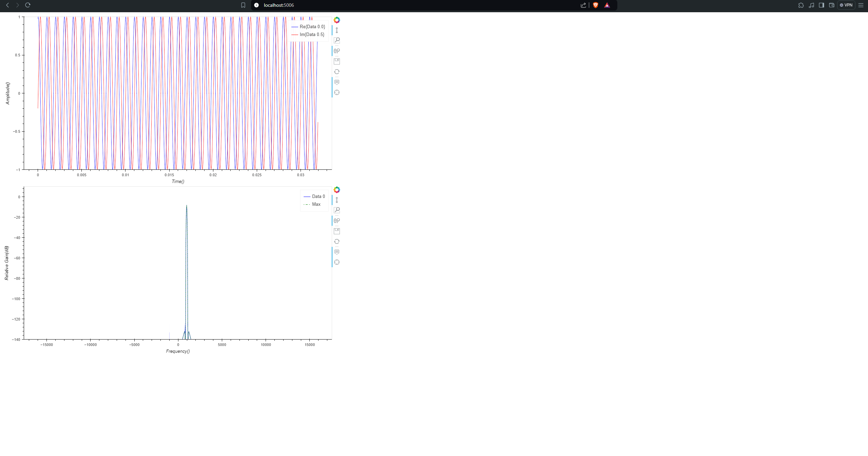The image size is (868, 456).
Task: Click the −60 tick on the Relative Gain axis
Action: 17,258
